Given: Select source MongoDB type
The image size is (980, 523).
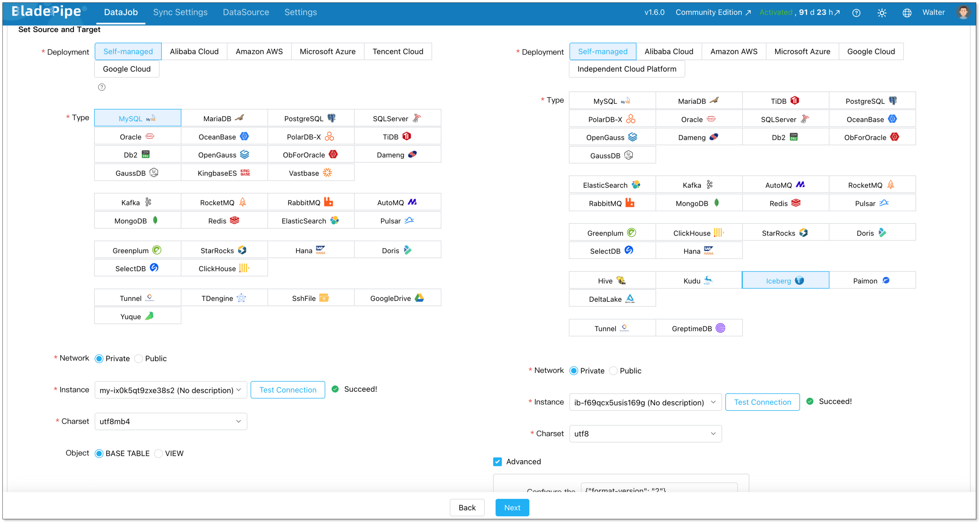Looking at the screenshot, I should click(x=137, y=220).
